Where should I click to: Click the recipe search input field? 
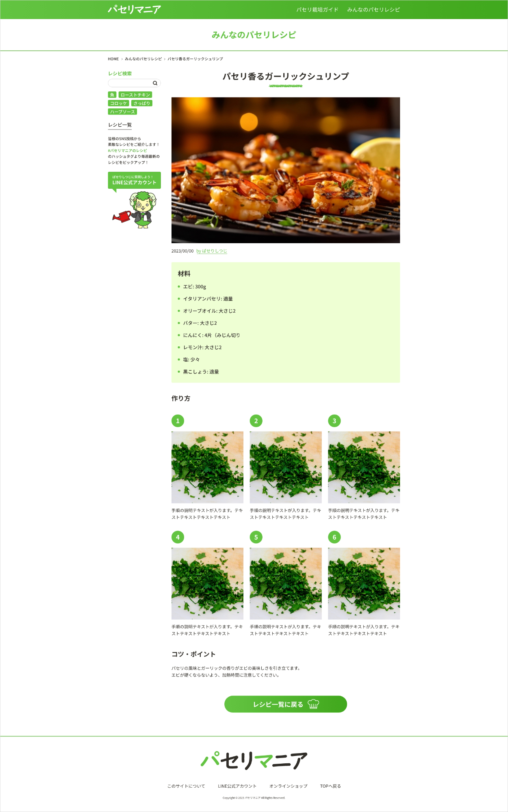134,83
